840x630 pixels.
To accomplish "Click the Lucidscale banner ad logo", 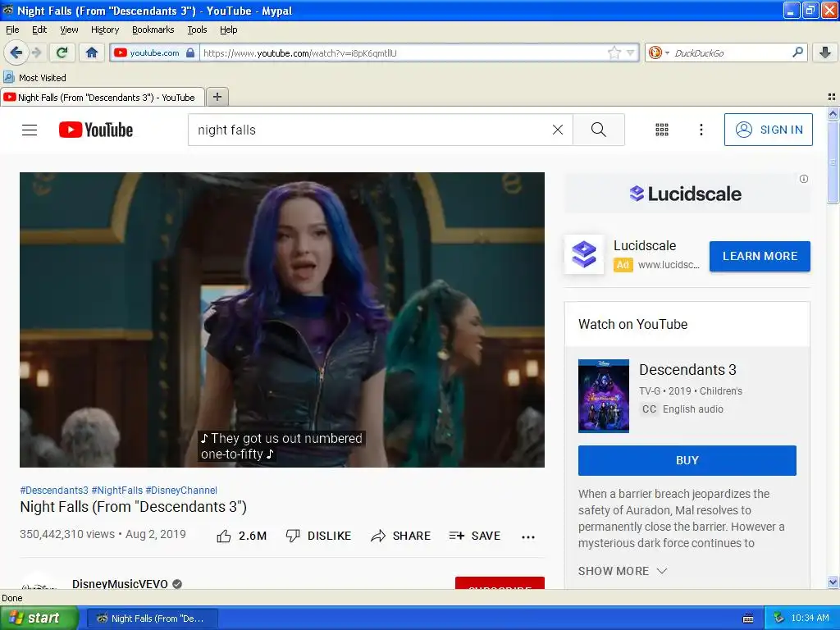I will coord(686,194).
